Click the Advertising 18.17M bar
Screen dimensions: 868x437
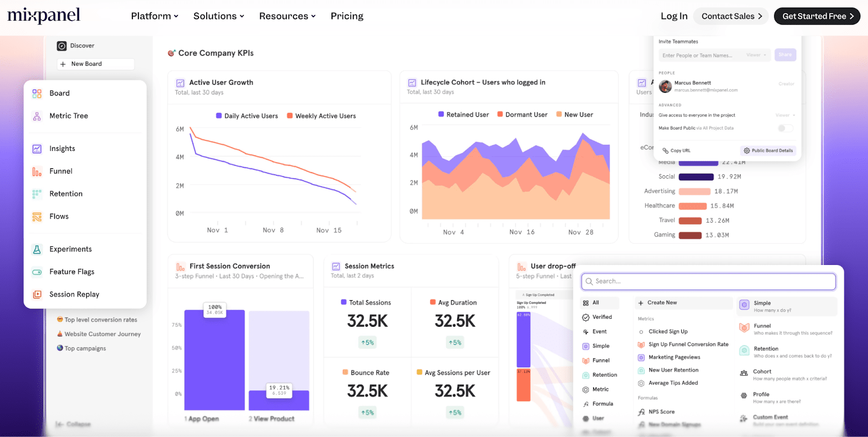pos(694,192)
